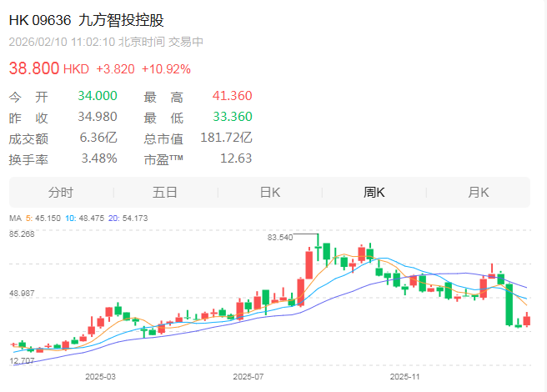Viewport: 547px width, 392px height.
Task: Click the 成交额 value 6.36亿
Action: coord(98,138)
